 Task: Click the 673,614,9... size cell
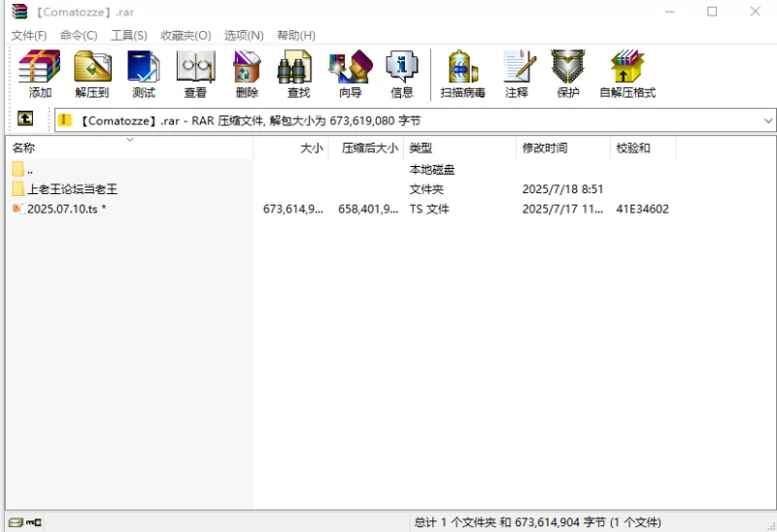coord(293,209)
